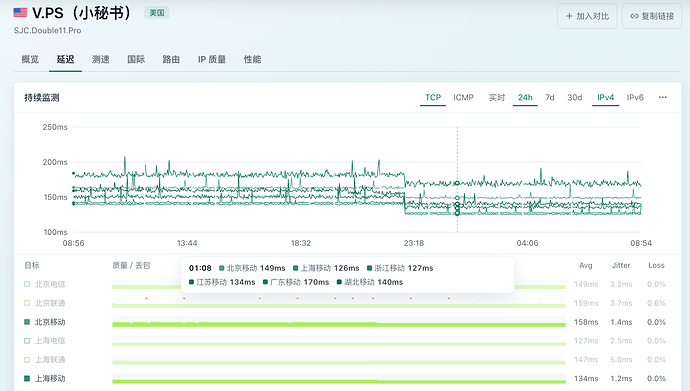
Task: Click the 美国 country tag
Action: pos(157,13)
